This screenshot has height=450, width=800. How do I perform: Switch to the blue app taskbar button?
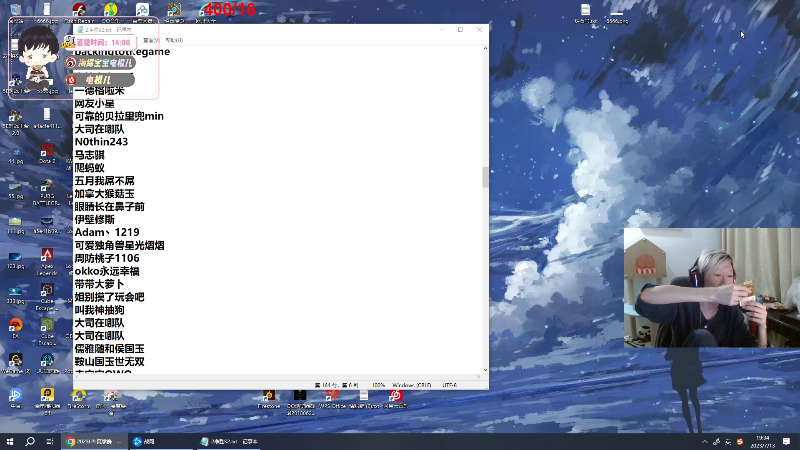(x=160, y=441)
